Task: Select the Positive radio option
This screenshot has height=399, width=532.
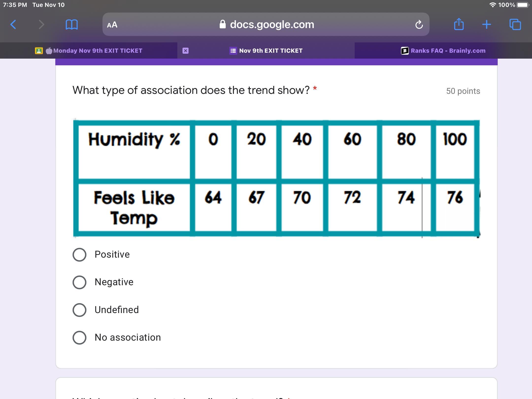Action: point(80,255)
